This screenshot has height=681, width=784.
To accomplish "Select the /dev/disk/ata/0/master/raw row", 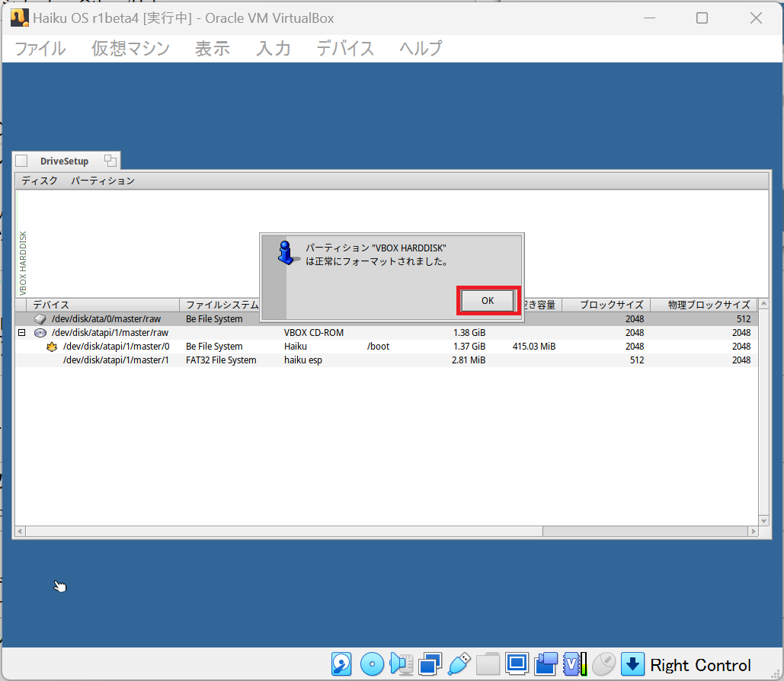I will [386, 319].
